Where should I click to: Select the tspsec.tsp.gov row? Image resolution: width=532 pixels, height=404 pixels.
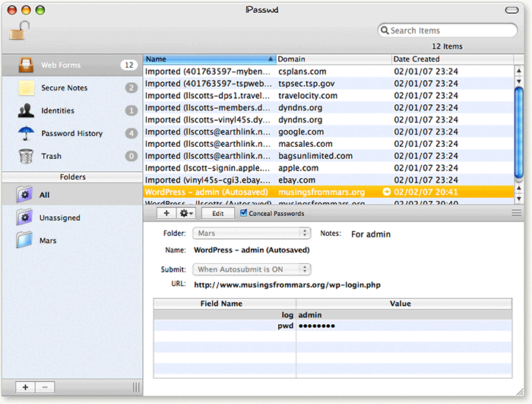click(x=328, y=83)
